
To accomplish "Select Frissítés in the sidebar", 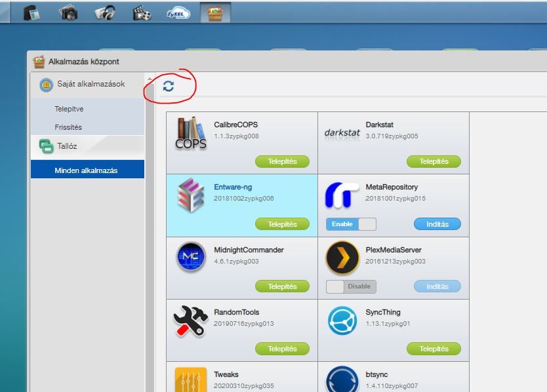I will (68, 127).
